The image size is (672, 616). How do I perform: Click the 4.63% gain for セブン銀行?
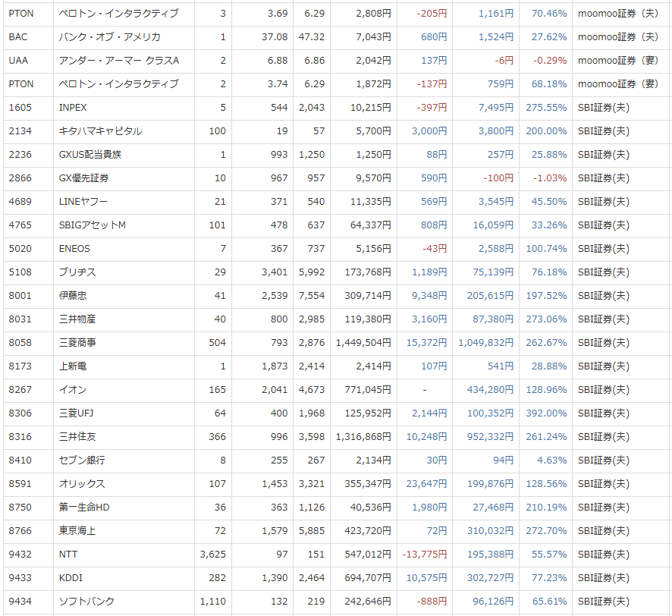[552, 460]
